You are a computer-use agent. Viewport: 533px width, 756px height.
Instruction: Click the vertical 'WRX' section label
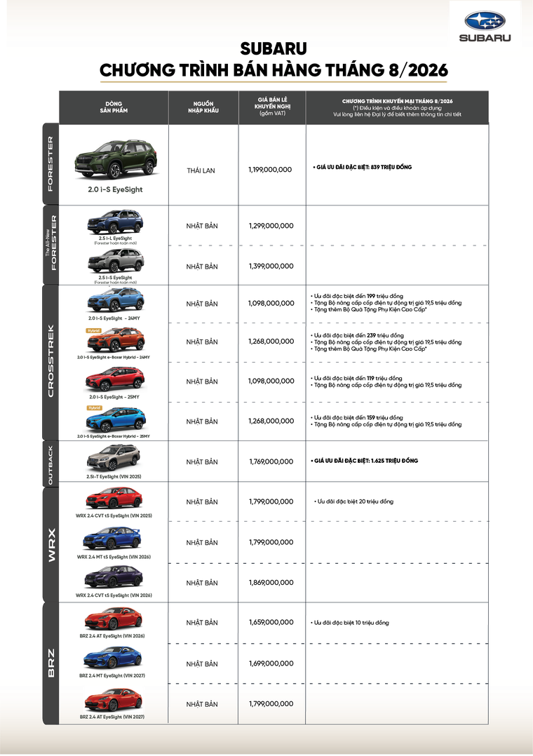[x=51, y=546]
